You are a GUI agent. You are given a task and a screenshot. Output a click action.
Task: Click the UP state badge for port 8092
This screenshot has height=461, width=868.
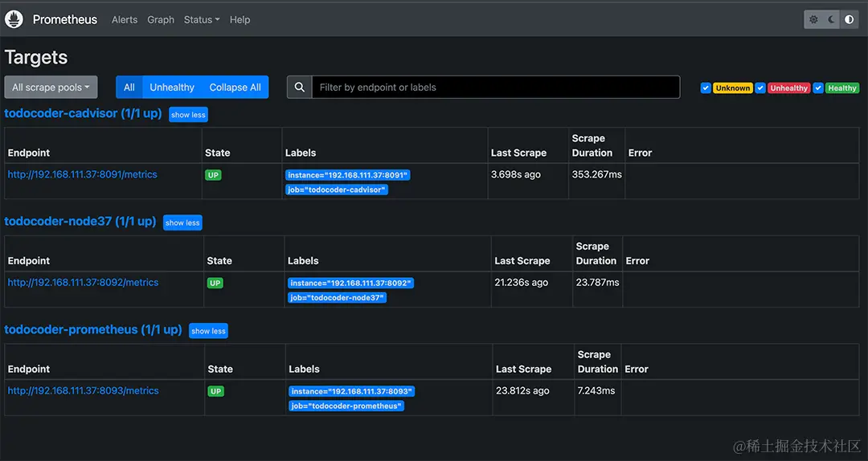pos(215,283)
